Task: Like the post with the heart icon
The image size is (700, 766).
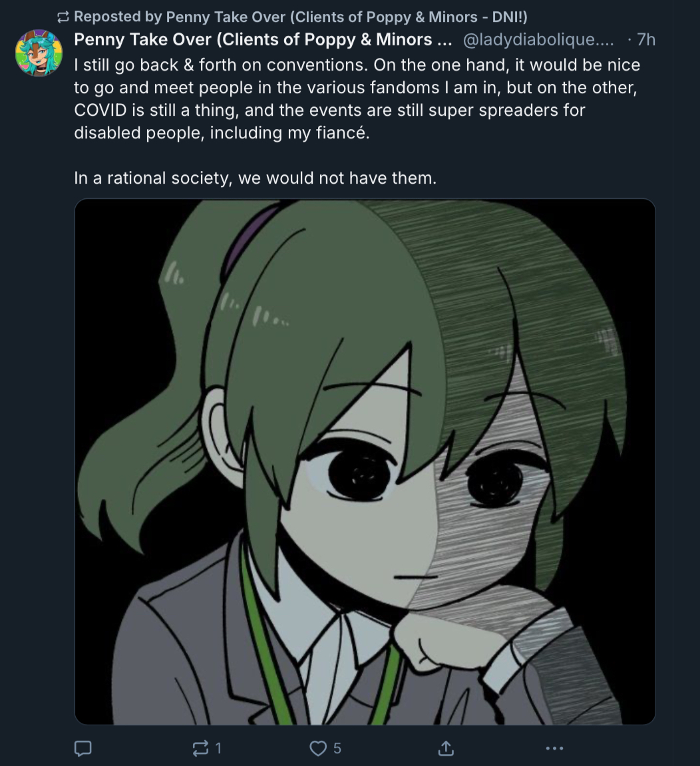Action: 319,748
